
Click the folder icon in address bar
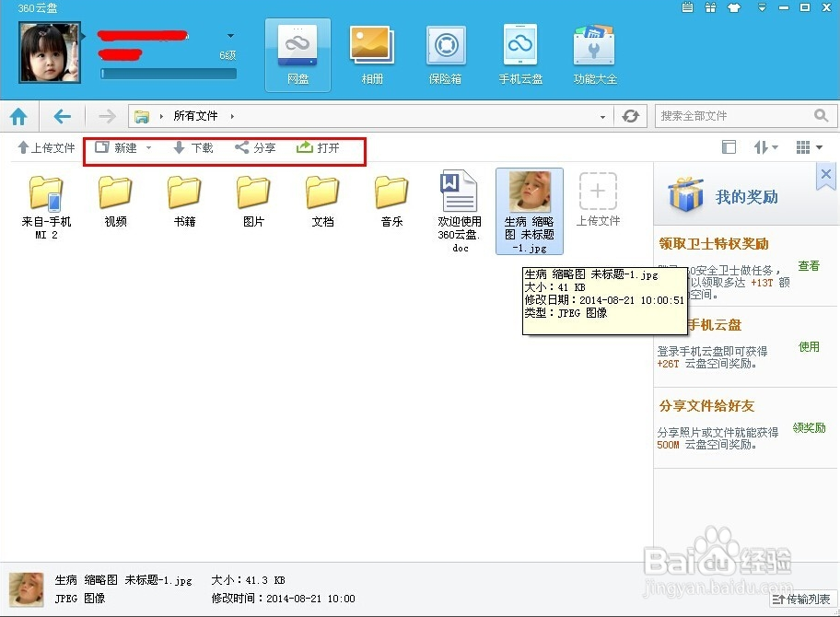click(x=142, y=116)
